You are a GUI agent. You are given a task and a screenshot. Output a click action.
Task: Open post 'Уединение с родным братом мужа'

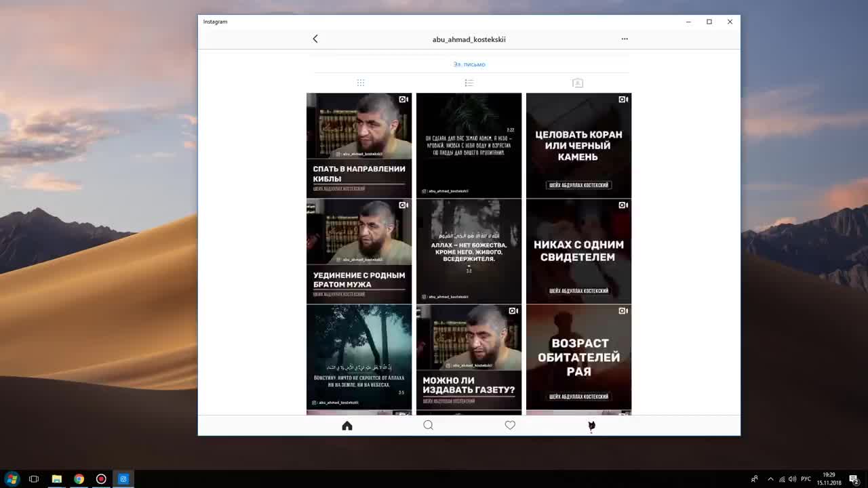point(359,251)
